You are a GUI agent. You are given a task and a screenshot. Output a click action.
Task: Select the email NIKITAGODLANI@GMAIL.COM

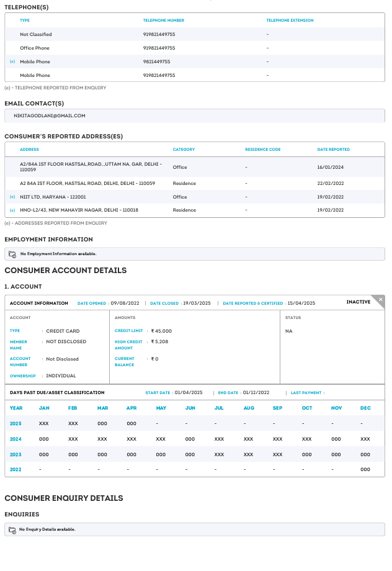(x=50, y=116)
